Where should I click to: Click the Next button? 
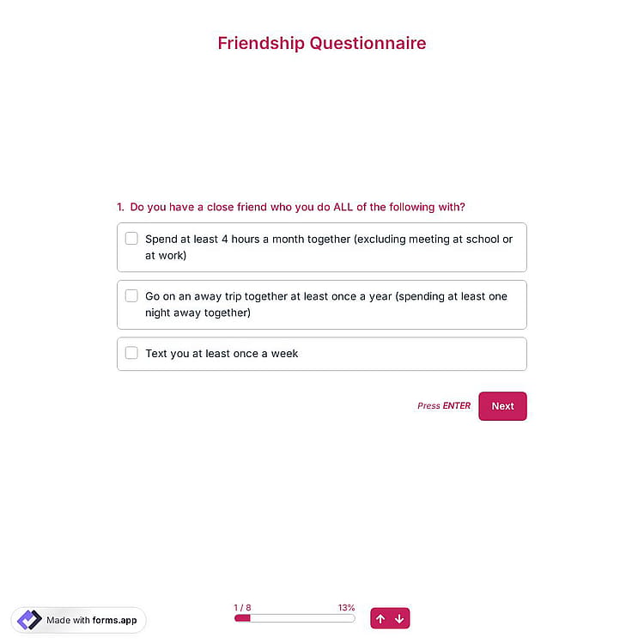502,406
